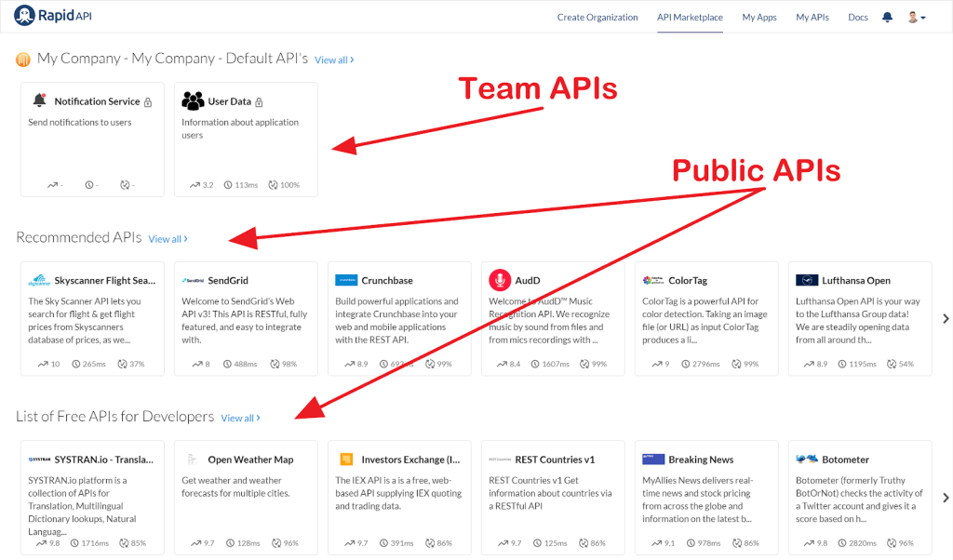Click the SYSTRAN.io logo icon

pos(39,460)
